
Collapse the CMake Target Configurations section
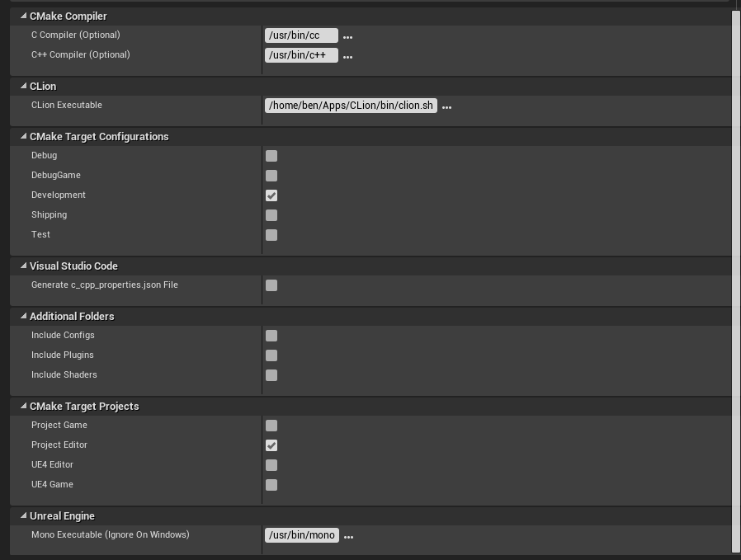point(22,136)
